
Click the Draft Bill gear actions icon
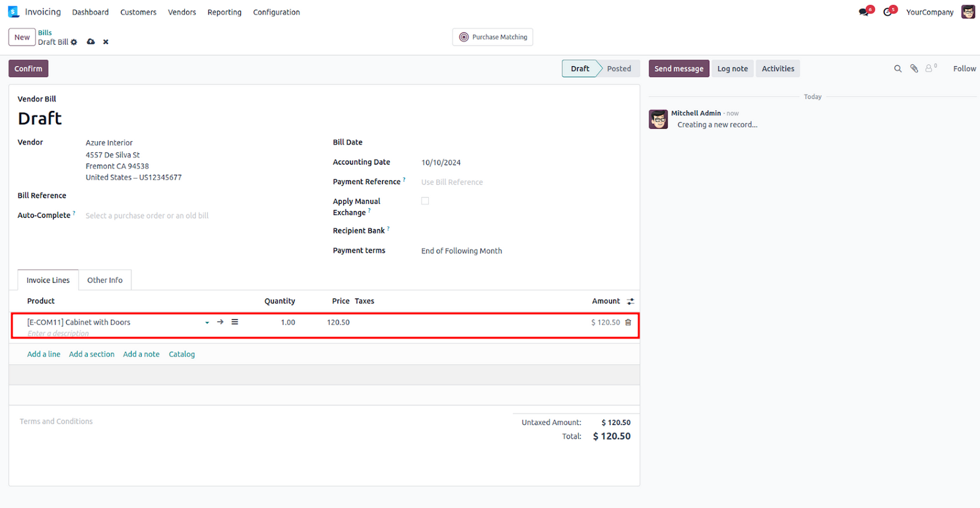tap(74, 42)
